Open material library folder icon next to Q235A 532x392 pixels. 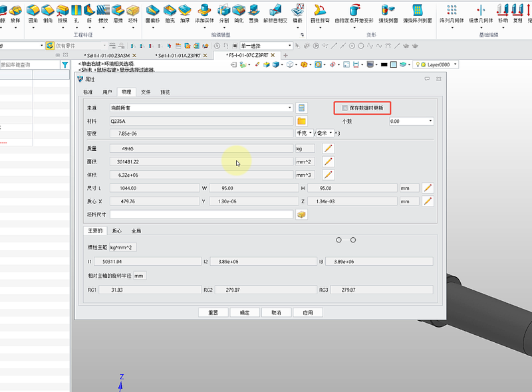click(x=302, y=121)
